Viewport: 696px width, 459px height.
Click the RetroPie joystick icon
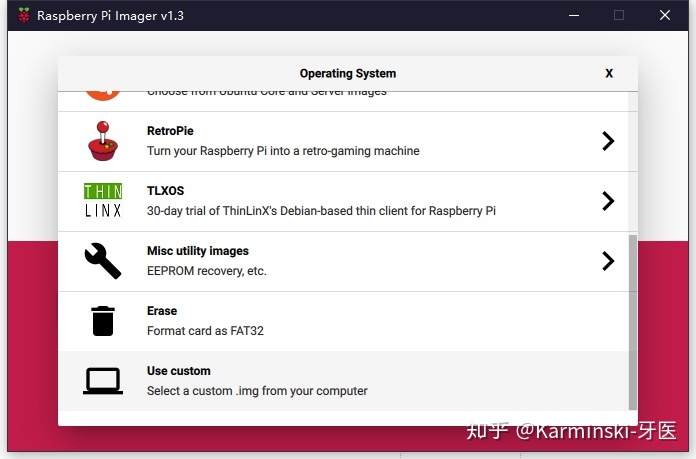pos(103,141)
